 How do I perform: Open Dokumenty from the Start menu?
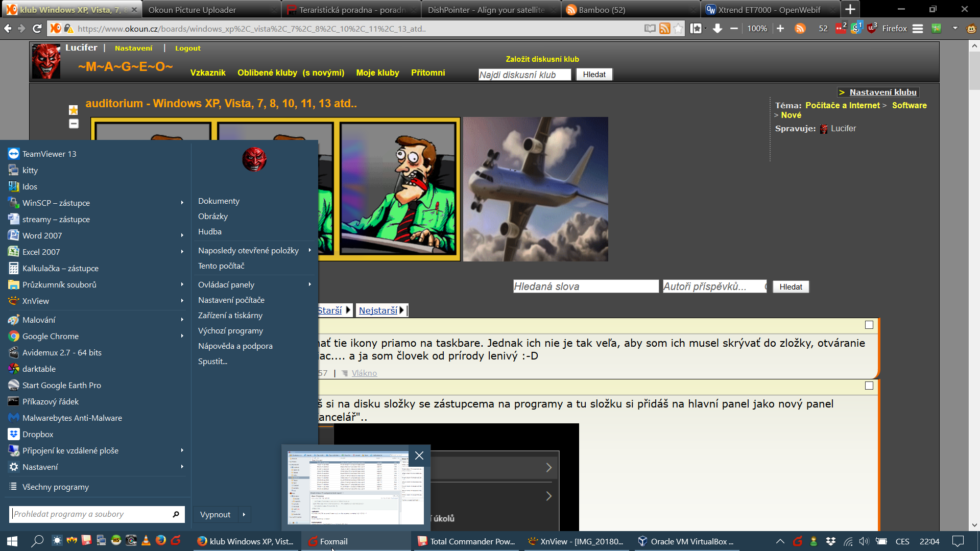coord(219,201)
